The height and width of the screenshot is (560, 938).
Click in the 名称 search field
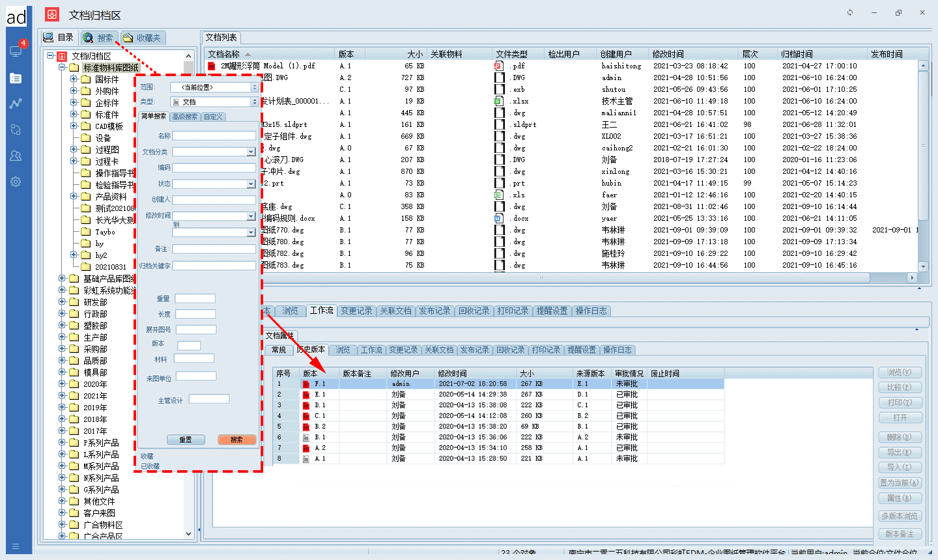[x=214, y=135]
